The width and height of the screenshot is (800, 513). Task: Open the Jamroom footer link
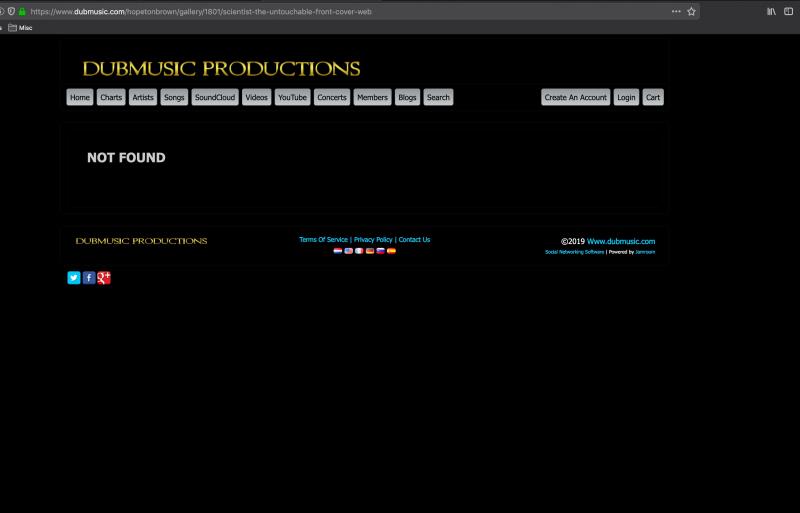(645, 252)
